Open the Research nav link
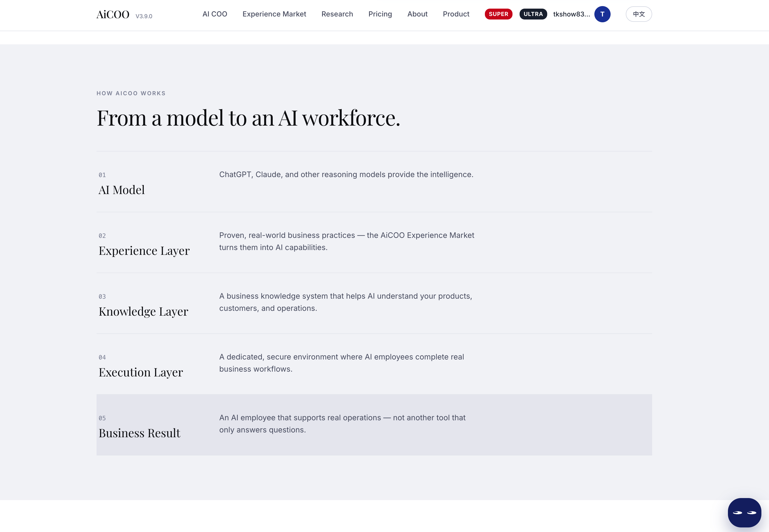The height and width of the screenshot is (532, 769). (337, 14)
